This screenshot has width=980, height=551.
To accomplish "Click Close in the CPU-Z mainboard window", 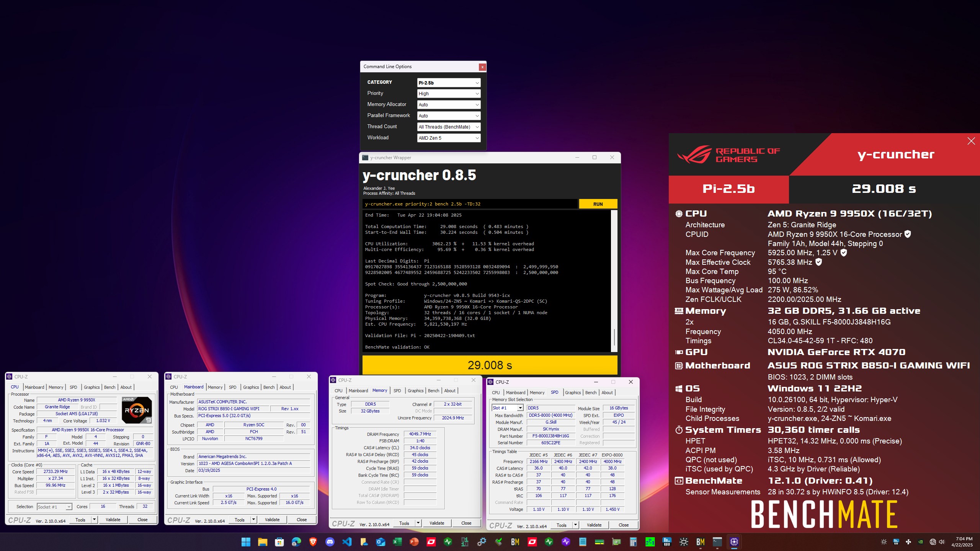I will click(x=302, y=520).
